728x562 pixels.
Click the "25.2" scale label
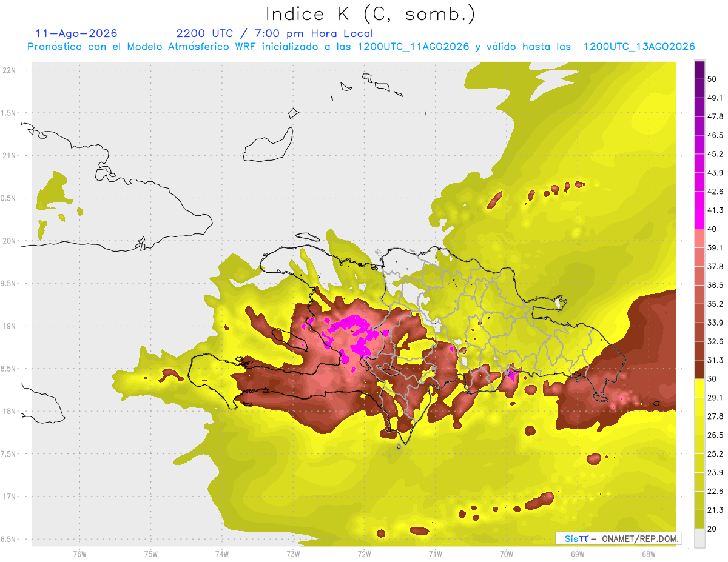coord(715,453)
